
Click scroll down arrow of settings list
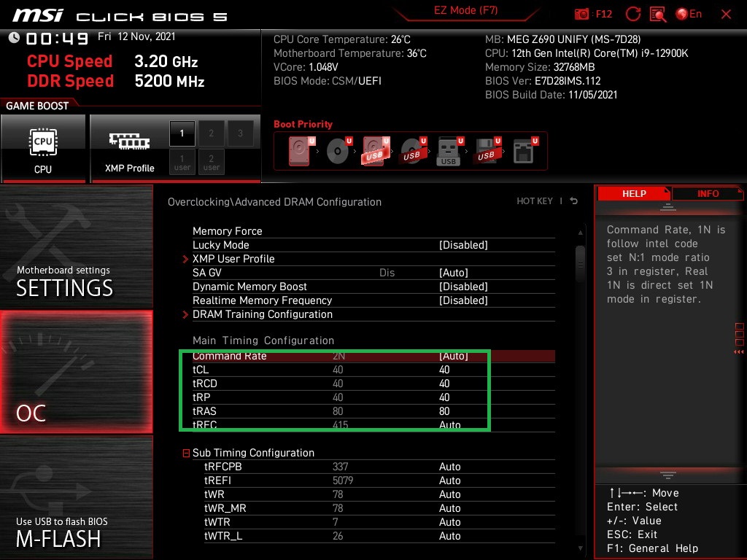point(580,548)
